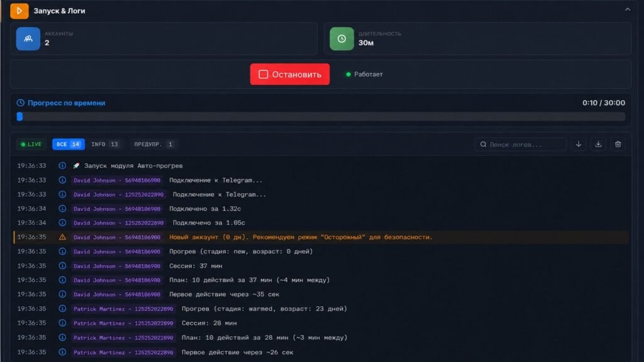Filter logs by ПРЕДУПР. 1 tab
Screen dimensions: 644x362
153,144
